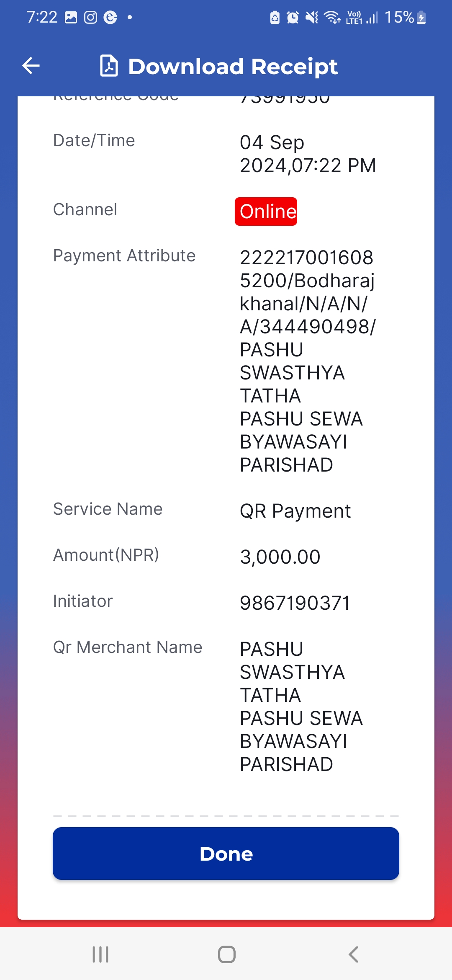Tap the QR Payment service value
Viewport: 452px width, 980px height.
pos(295,511)
